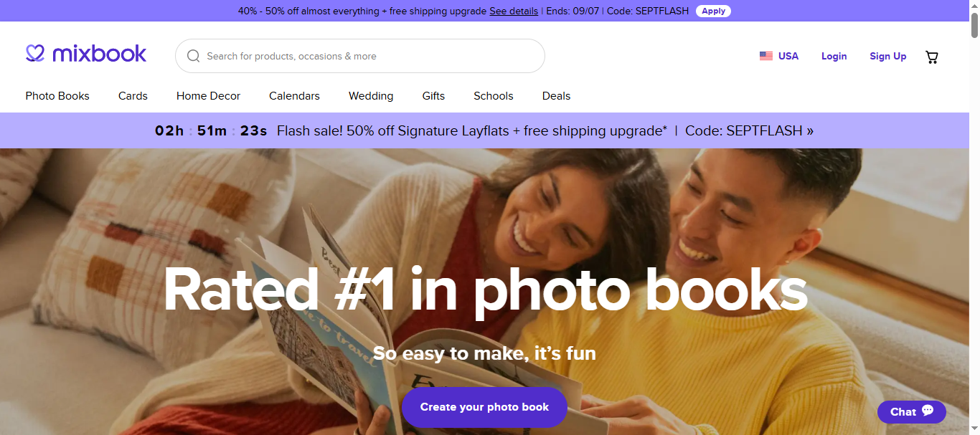980x435 pixels.
Task: Open the Home Decor menu
Action: point(208,96)
